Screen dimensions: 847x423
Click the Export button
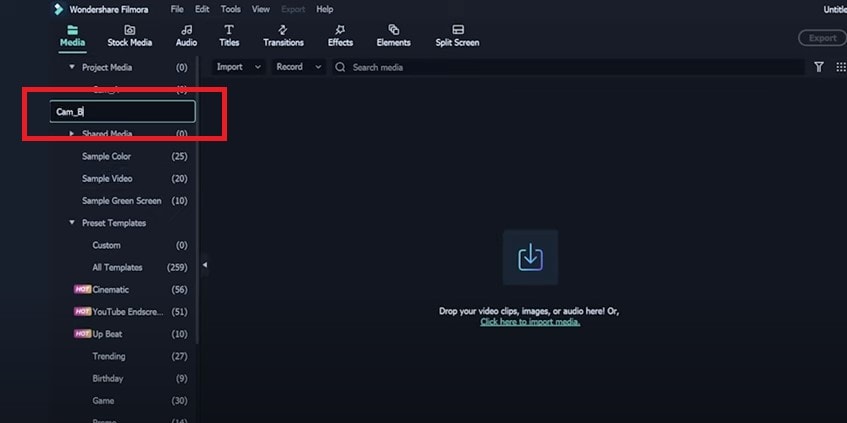[822, 38]
